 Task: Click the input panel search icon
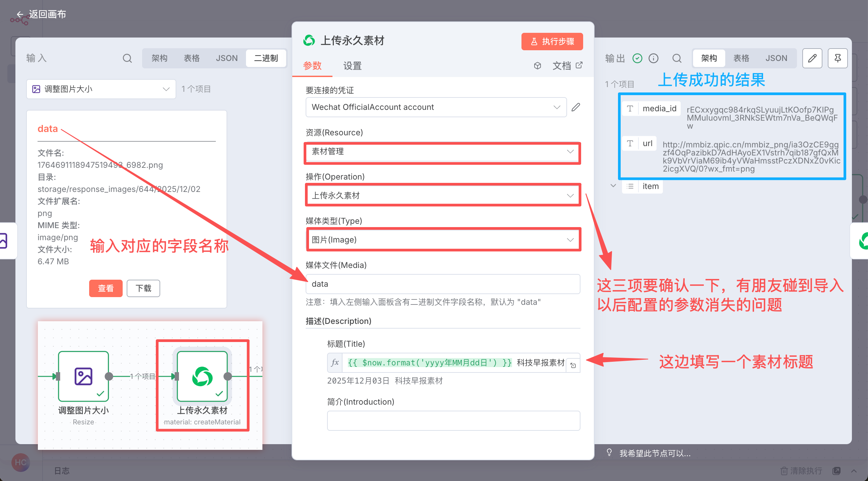point(127,58)
